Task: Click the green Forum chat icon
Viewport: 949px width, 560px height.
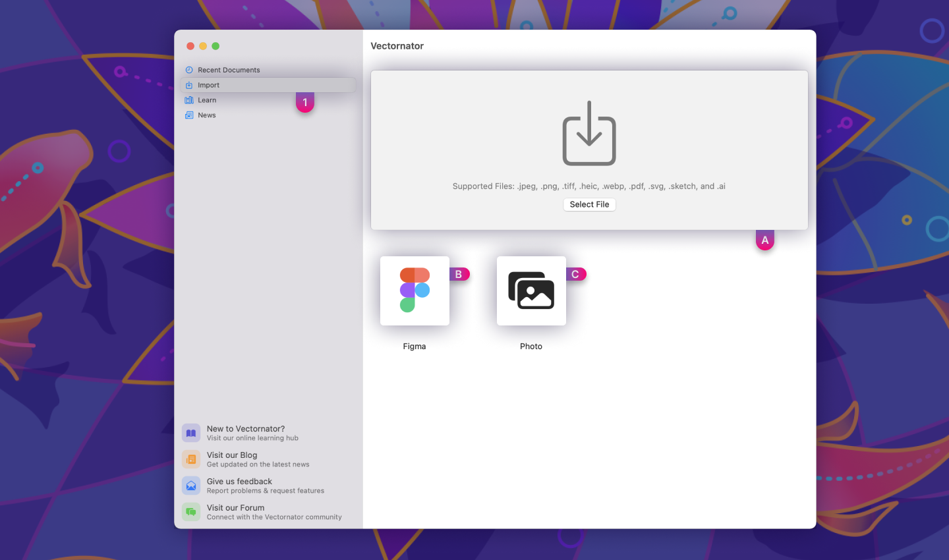Action: click(191, 512)
